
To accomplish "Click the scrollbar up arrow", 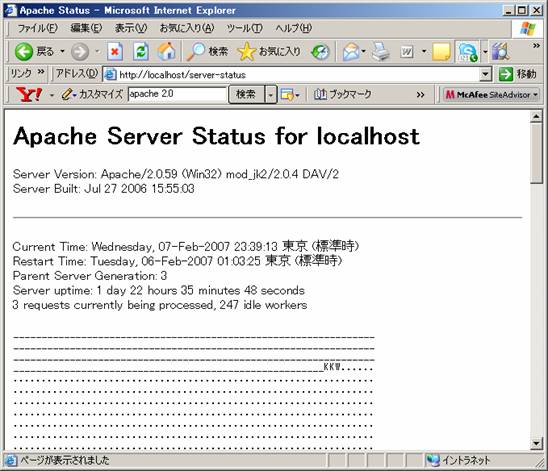I will pos(536,117).
